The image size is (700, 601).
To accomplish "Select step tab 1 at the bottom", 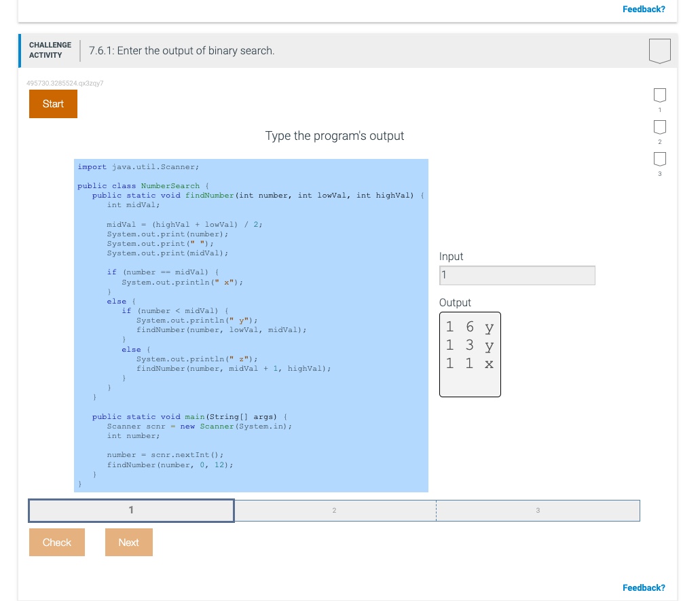I will (130, 510).
